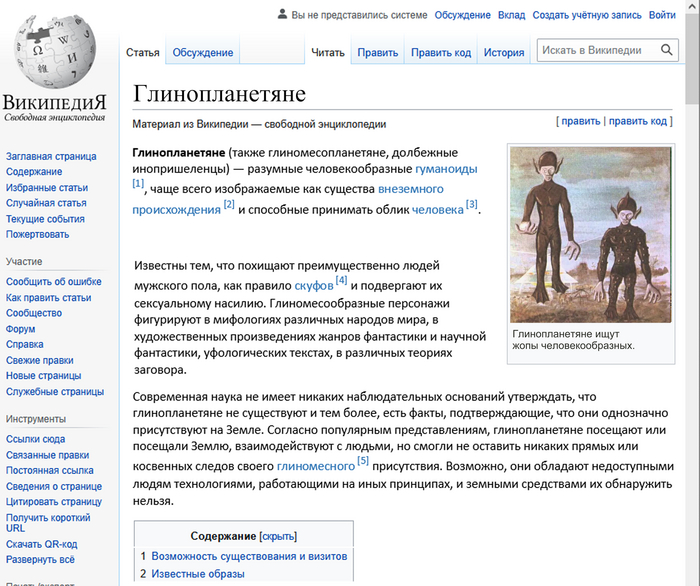Click footnote reference [4]
This screenshot has width=700, height=586.
coord(342,280)
